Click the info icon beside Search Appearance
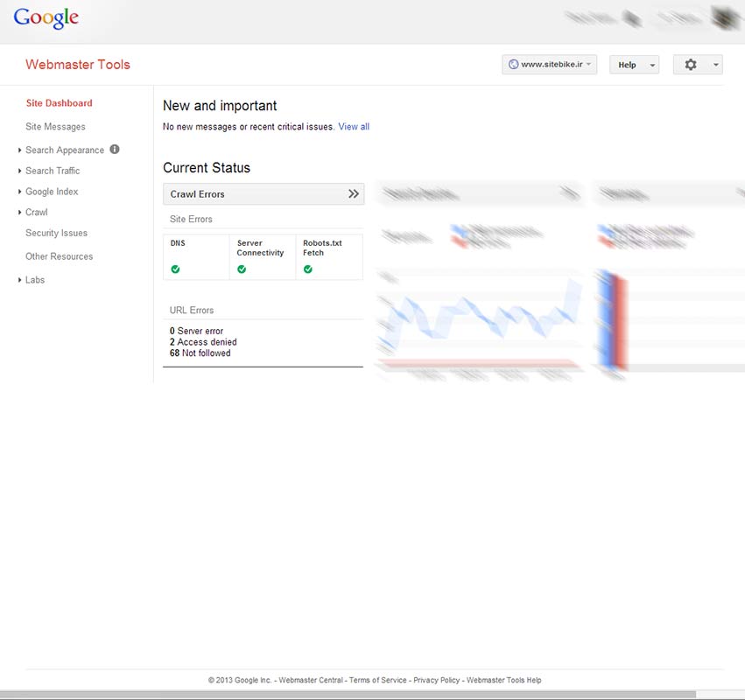The width and height of the screenshot is (745, 700). (x=115, y=149)
